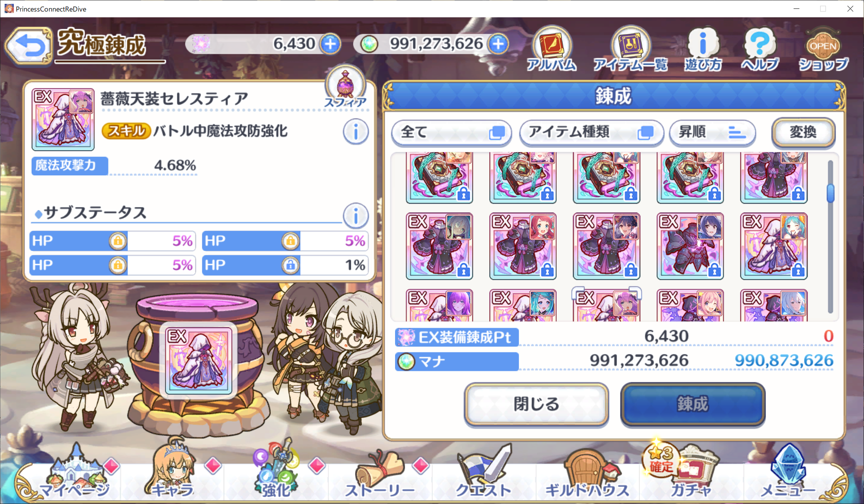Show skill info for バトル中魔法攻防強化
This screenshot has width=864, height=504.
tap(355, 132)
